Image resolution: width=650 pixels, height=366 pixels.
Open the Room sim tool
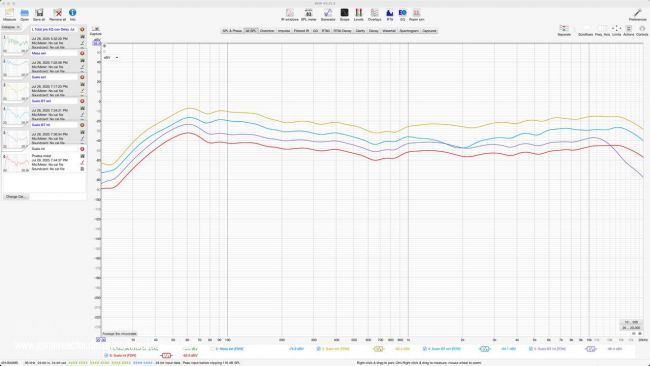coord(417,15)
